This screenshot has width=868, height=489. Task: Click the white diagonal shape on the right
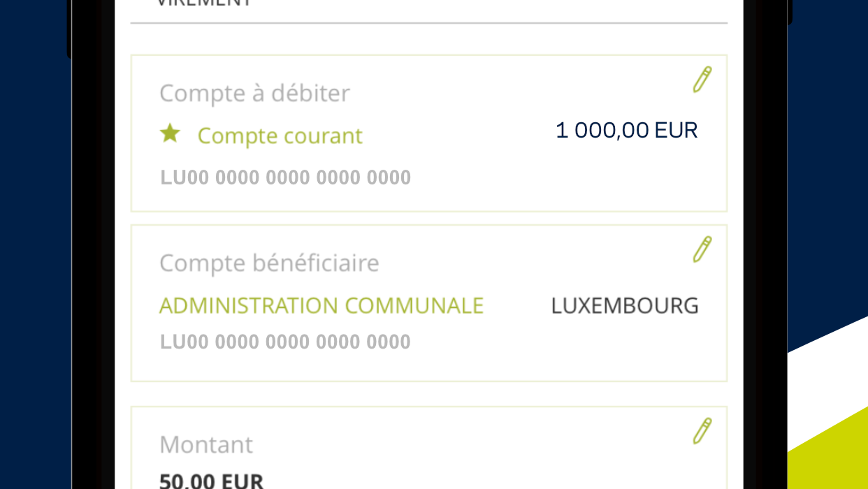828,377
